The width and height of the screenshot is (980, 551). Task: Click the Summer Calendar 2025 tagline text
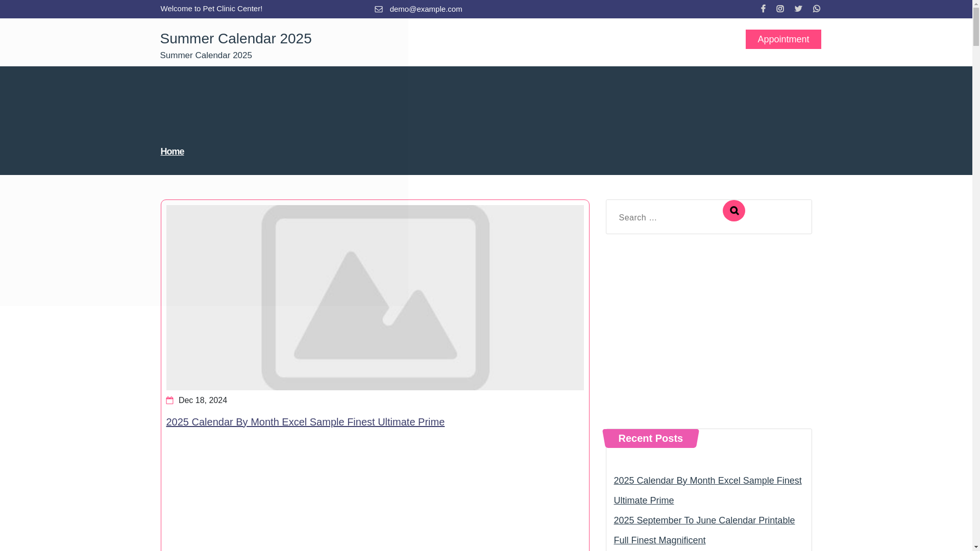(206, 55)
